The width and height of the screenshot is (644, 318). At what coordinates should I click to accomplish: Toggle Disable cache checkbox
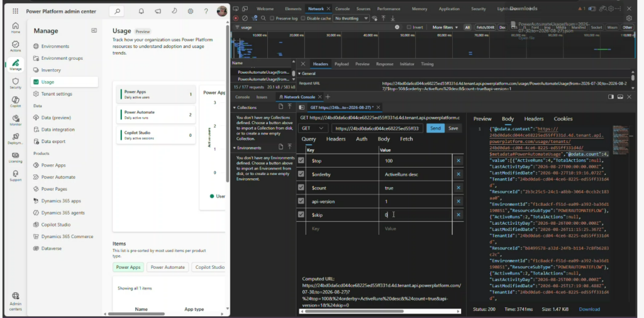tap(303, 18)
